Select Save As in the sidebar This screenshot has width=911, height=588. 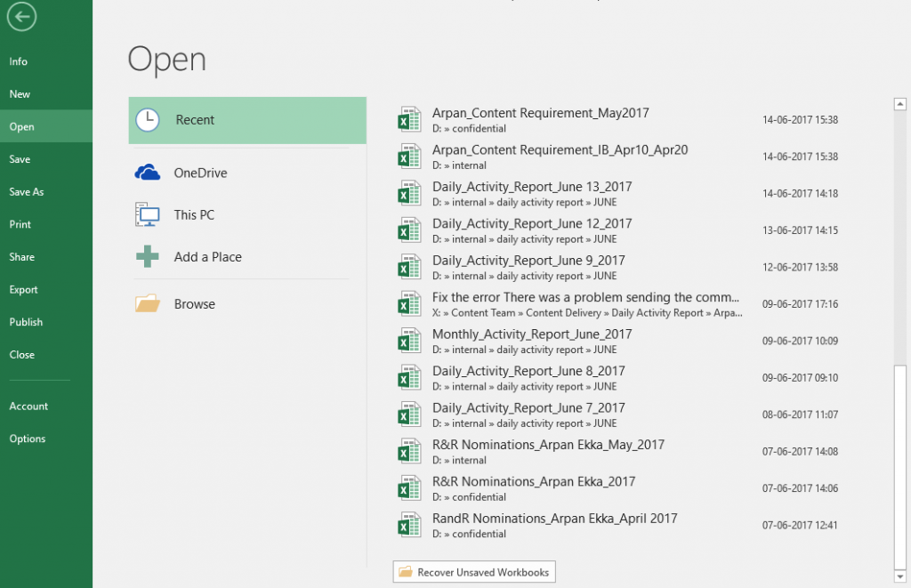[27, 192]
